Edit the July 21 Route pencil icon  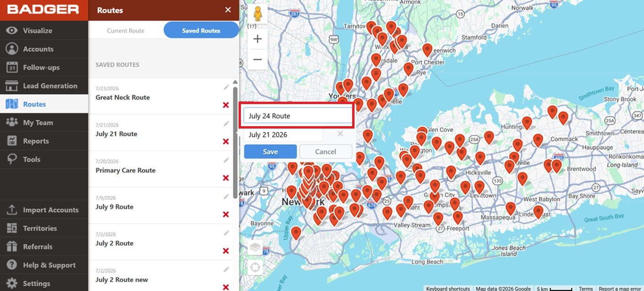pos(226,123)
